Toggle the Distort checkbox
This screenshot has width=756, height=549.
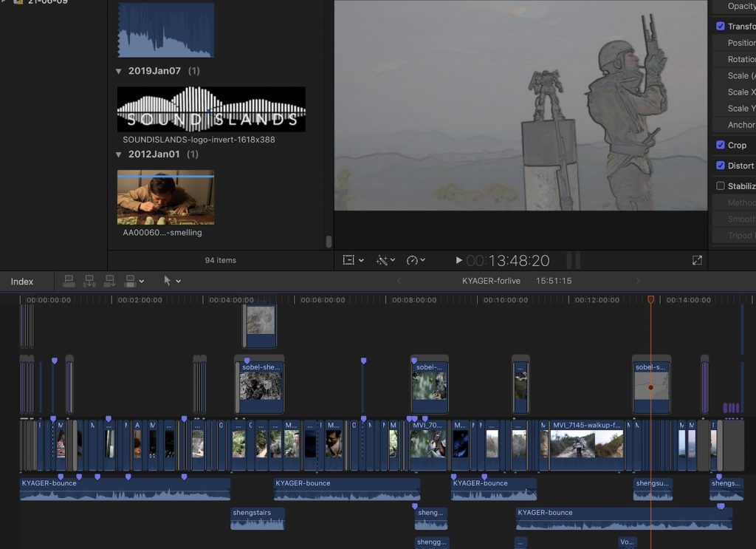(721, 166)
